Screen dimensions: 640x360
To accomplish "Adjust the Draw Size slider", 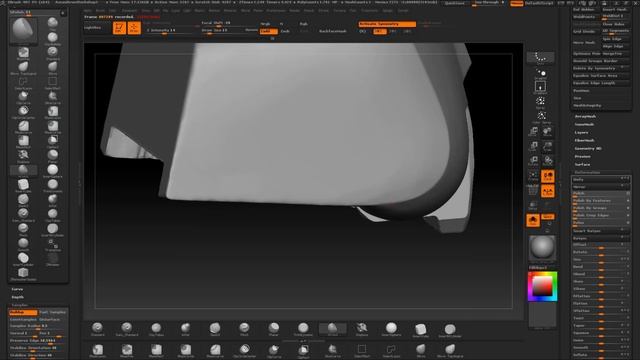I will (224, 31).
